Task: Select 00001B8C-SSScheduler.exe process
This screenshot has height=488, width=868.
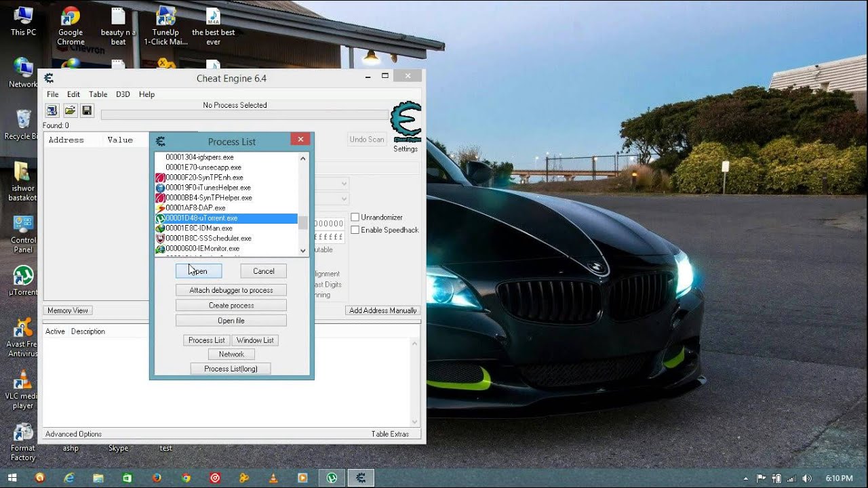Action: (x=226, y=239)
